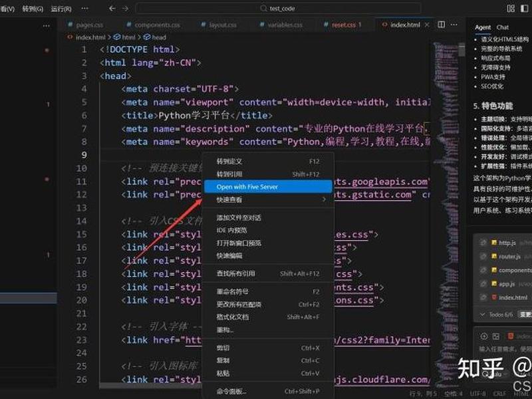532x399 pixels.
Task: Click the head element icon in breadcrumb
Action: pos(147,37)
